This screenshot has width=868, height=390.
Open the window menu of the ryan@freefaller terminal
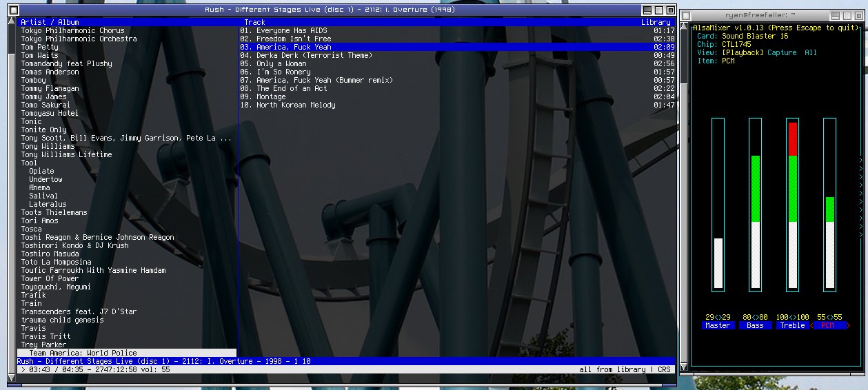click(687, 15)
